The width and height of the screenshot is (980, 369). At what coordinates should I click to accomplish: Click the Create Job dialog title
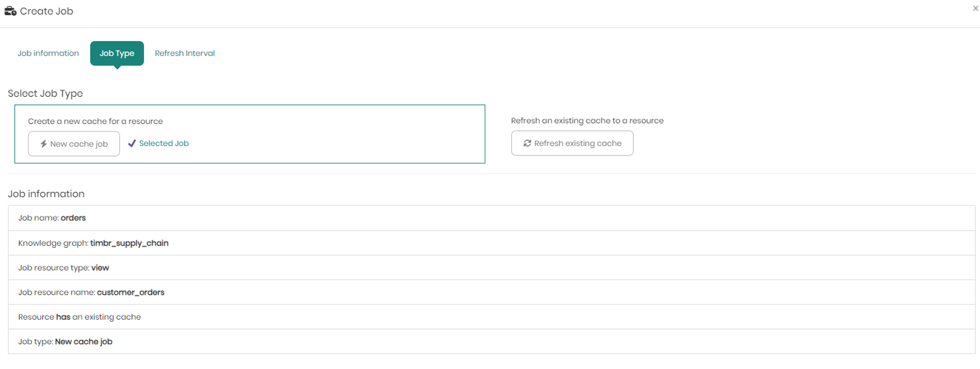[46, 11]
